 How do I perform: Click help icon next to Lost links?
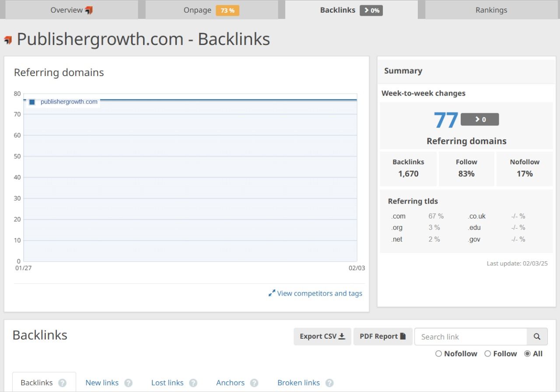click(193, 383)
